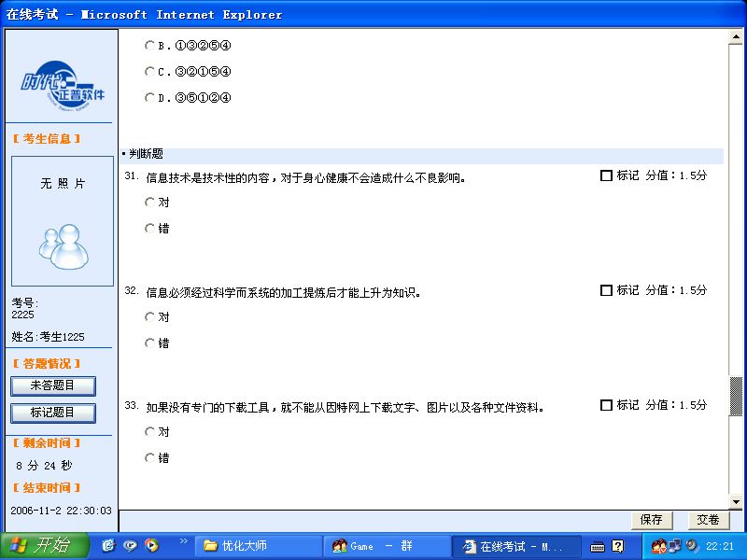Screen dimensions: 747x560
Task: Click the 标记题目 button
Action: click(53, 413)
